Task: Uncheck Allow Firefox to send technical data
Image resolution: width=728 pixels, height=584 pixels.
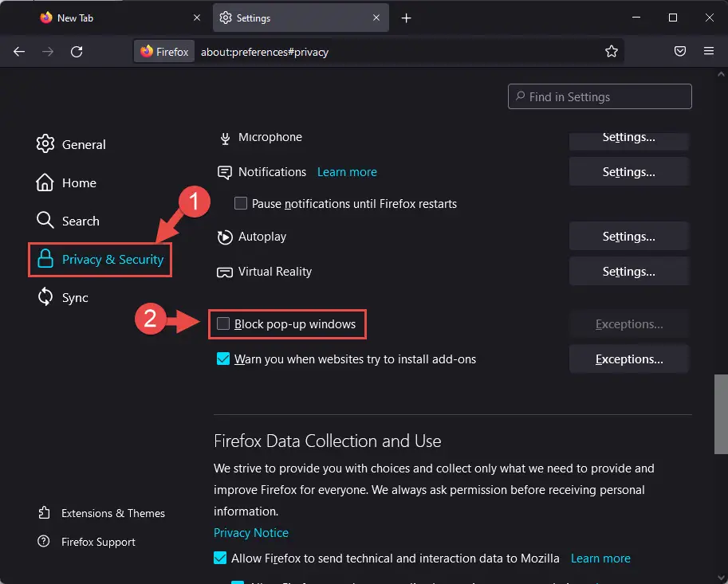Action: pyautogui.click(x=220, y=558)
